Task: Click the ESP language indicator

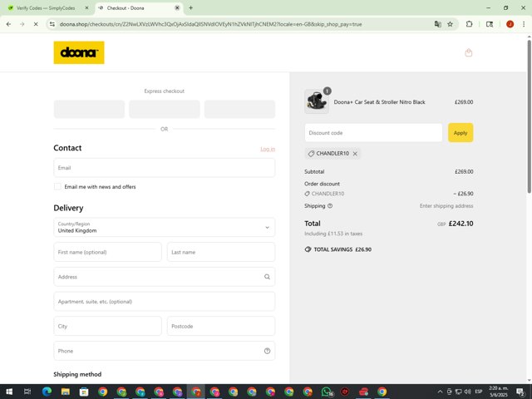Action: pyautogui.click(x=479, y=392)
